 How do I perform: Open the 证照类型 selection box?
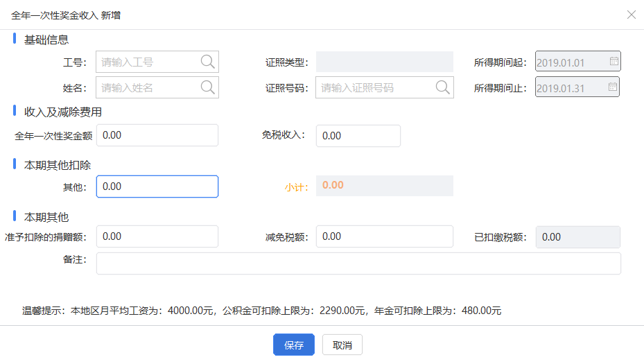click(x=385, y=62)
